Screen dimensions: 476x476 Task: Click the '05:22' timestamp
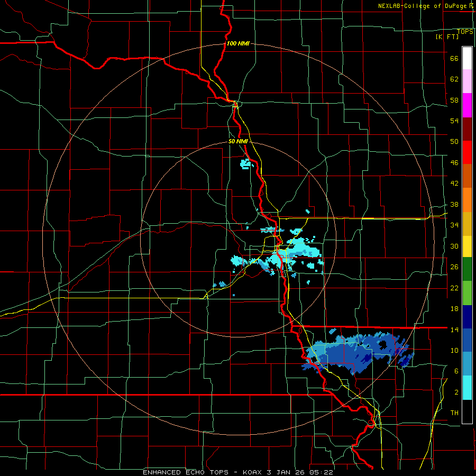[x=321, y=472]
